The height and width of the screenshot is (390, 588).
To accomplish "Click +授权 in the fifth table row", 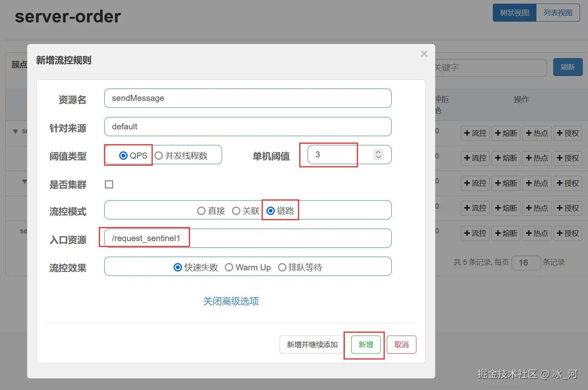I will coord(568,233).
